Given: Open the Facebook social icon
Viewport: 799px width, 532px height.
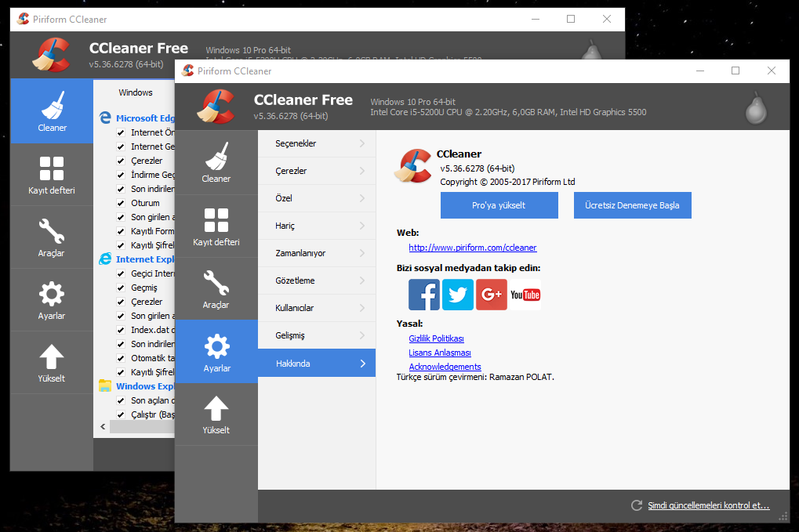Looking at the screenshot, I should tap(424, 295).
